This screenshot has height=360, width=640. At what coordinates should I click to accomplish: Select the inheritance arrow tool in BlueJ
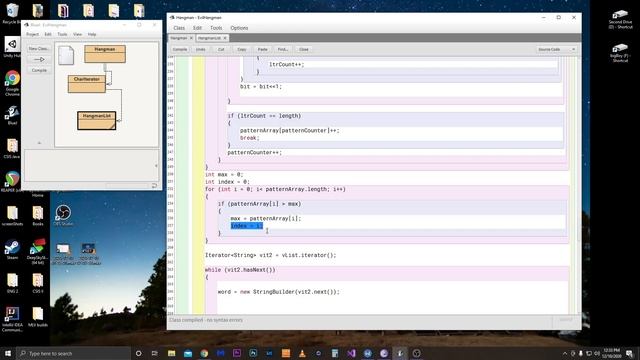pos(39,60)
